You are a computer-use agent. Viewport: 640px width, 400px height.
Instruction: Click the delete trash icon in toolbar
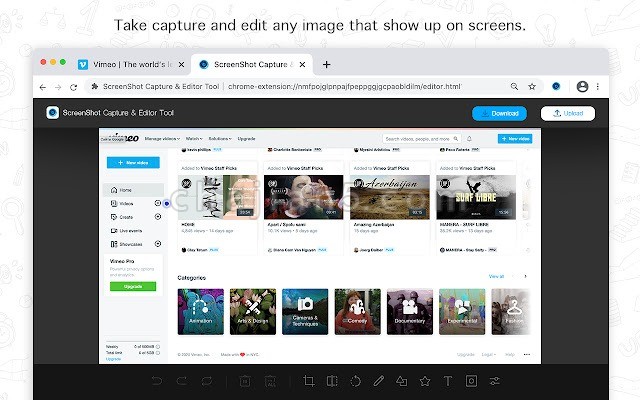point(245,381)
